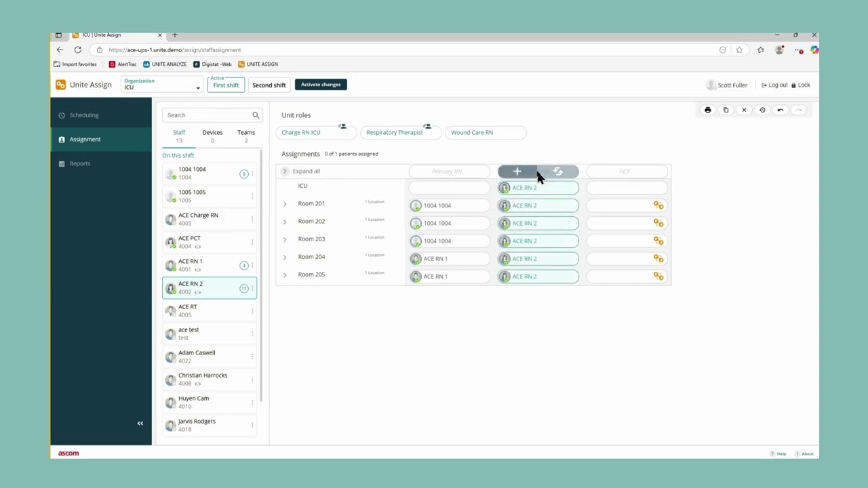Select Christian Harrocks in the staff list
The width and height of the screenshot is (868, 488).
[x=210, y=379]
